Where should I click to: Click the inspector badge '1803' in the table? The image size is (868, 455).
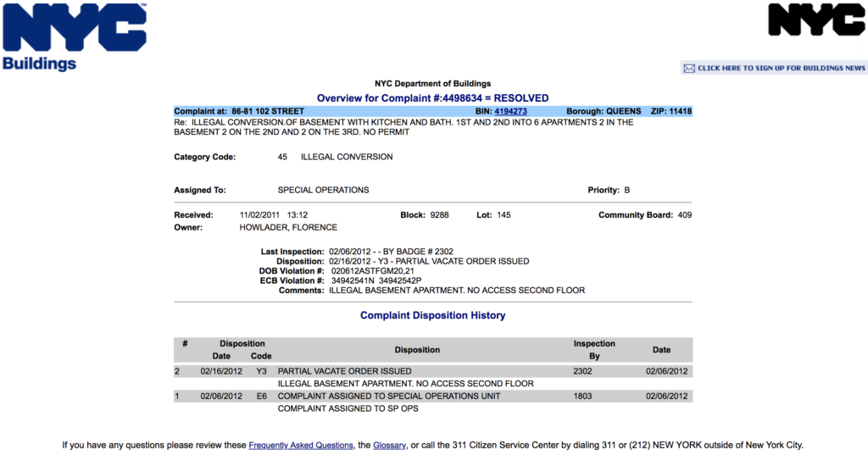click(582, 397)
